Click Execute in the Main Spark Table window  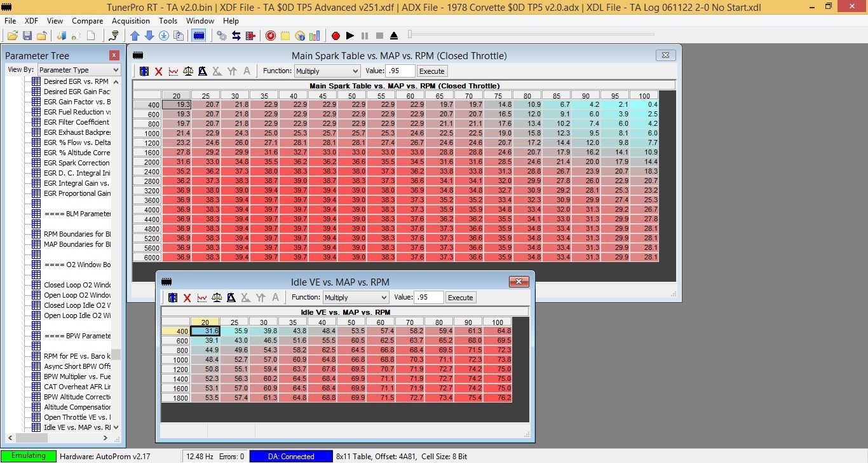pyautogui.click(x=432, y=71)
